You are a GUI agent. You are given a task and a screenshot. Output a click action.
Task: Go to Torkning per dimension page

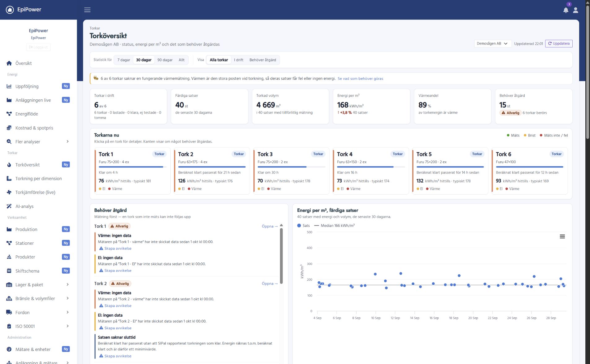38,179
